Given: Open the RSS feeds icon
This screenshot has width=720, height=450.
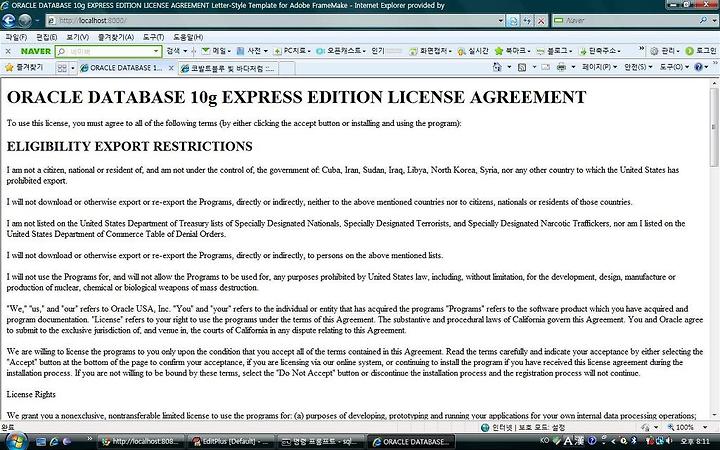Looking at the screenshot, I should pyautogui.click(x=522, y=67).
